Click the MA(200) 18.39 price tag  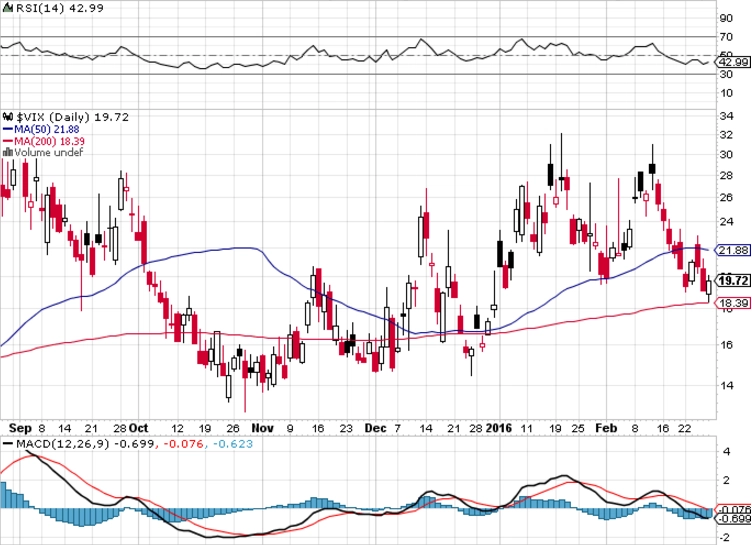tap(733, 303)
